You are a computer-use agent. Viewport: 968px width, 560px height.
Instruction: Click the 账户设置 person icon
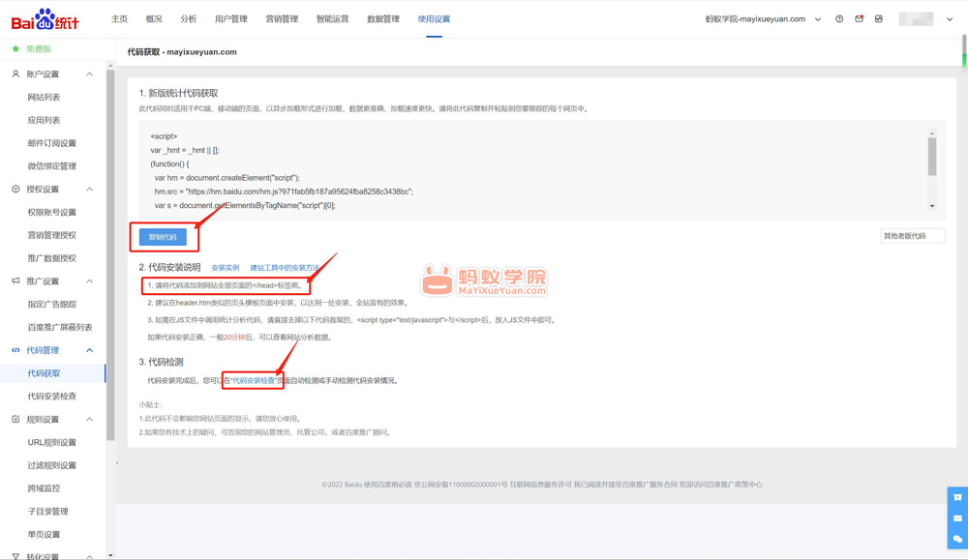(x=15, y=74)
